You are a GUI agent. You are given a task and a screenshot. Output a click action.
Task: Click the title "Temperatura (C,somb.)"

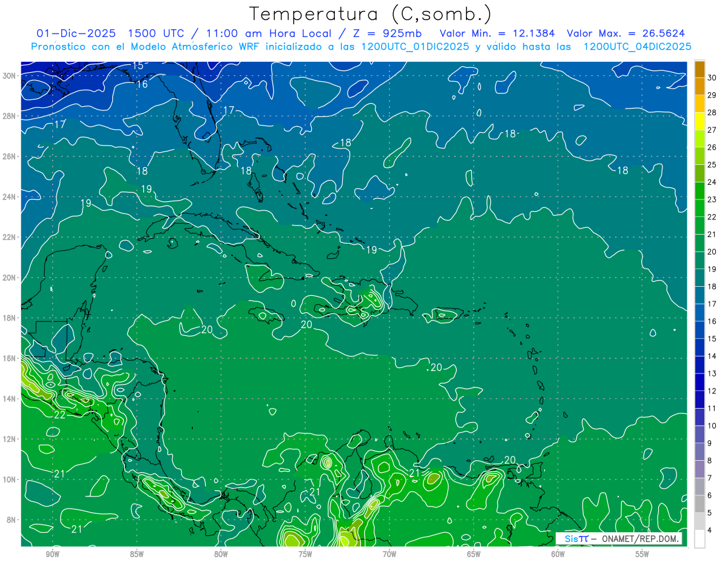coord(371,14)
